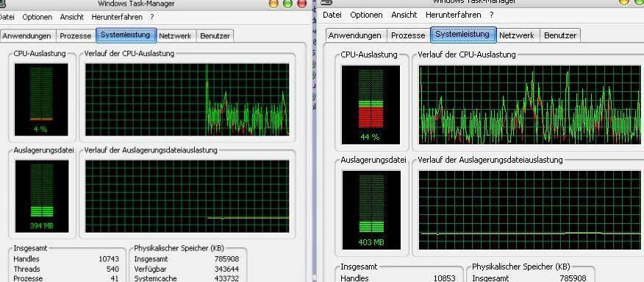Switch to Prozesse tab in right window
The image size is (644, 282).
(408, 35)
